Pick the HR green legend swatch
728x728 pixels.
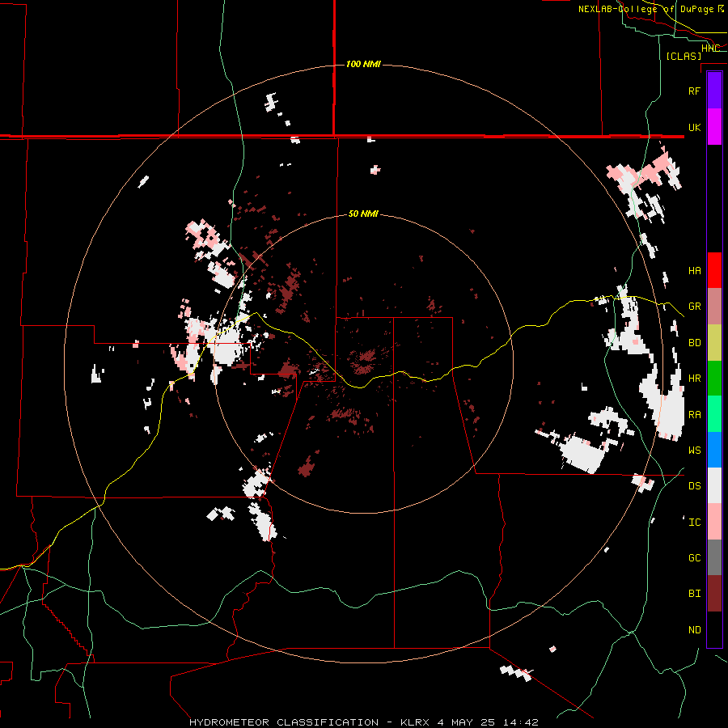click(714, 379)
